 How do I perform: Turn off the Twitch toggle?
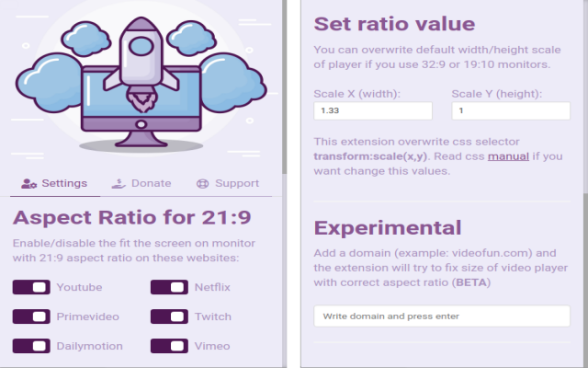[x=169, y=316]
